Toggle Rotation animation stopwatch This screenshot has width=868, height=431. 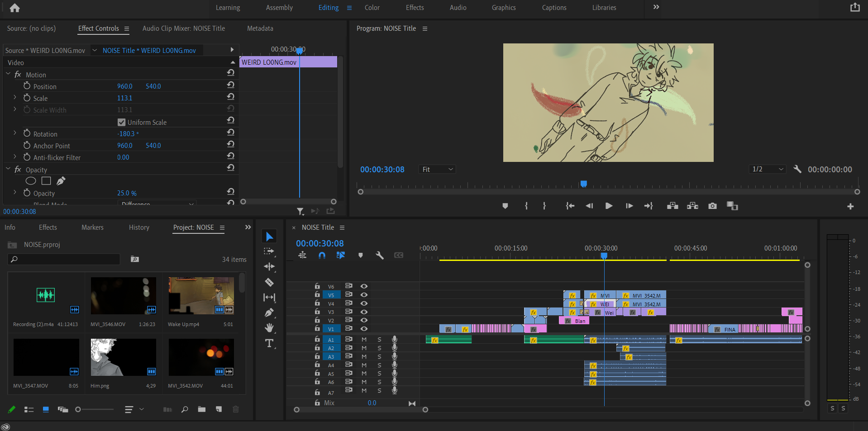tap(27, 133)
